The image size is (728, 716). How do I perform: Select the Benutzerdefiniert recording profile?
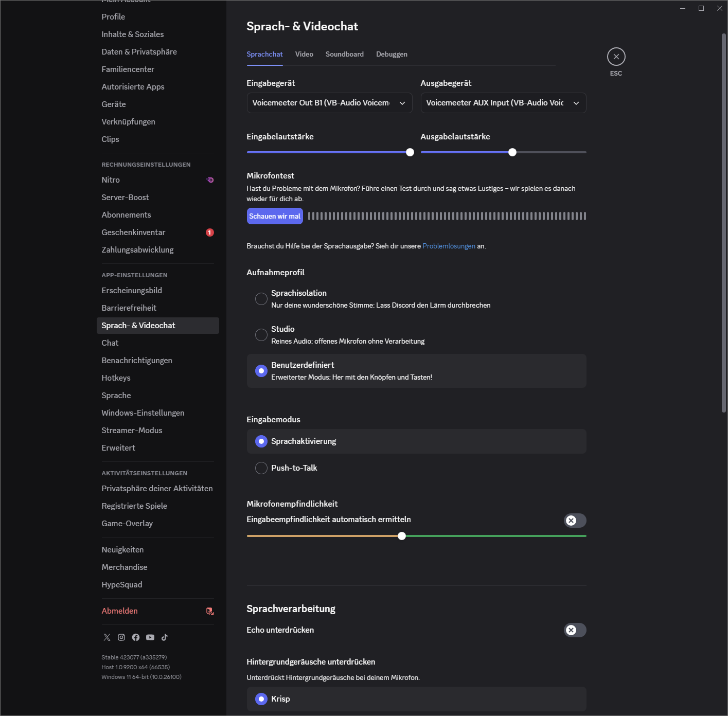tap(416, 371)
